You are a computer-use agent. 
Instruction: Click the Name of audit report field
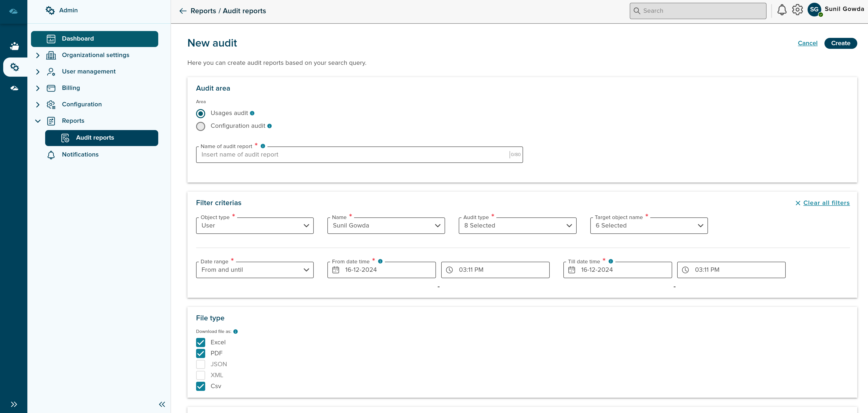coord(354,155)
